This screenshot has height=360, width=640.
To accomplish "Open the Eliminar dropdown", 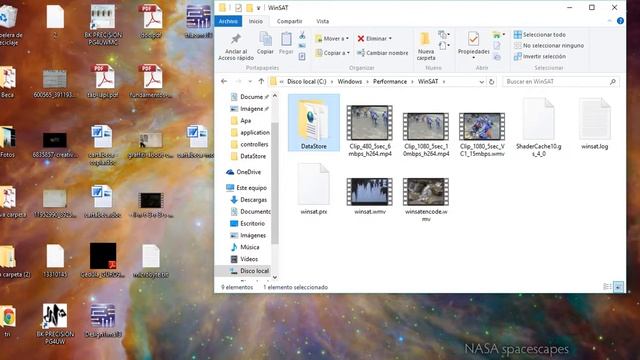I will (374, 38).
